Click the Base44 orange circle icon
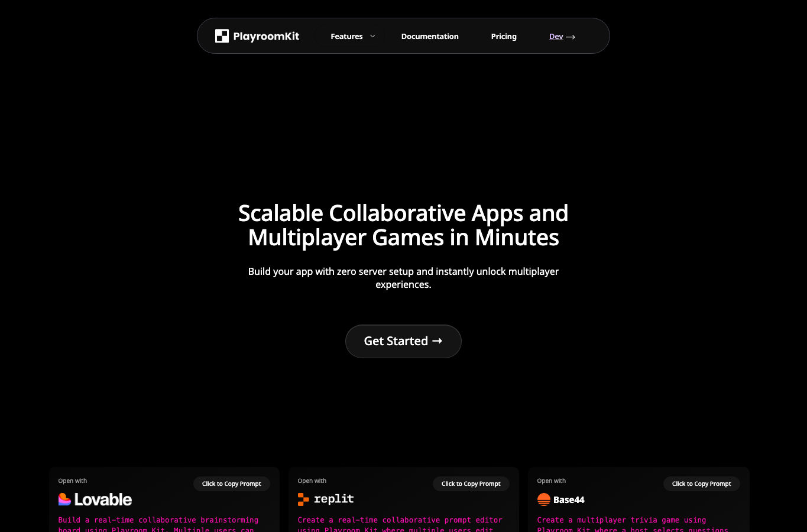807x532 pixels. tap(544, 499)
